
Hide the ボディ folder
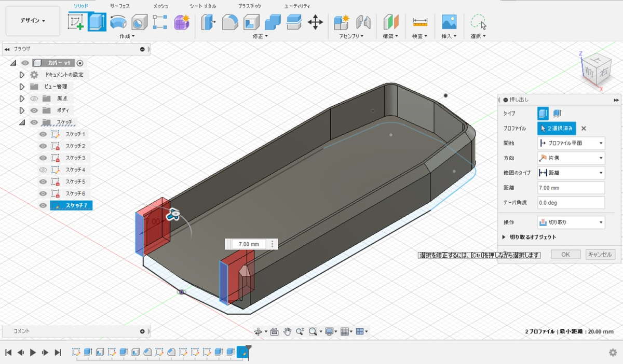34,110
